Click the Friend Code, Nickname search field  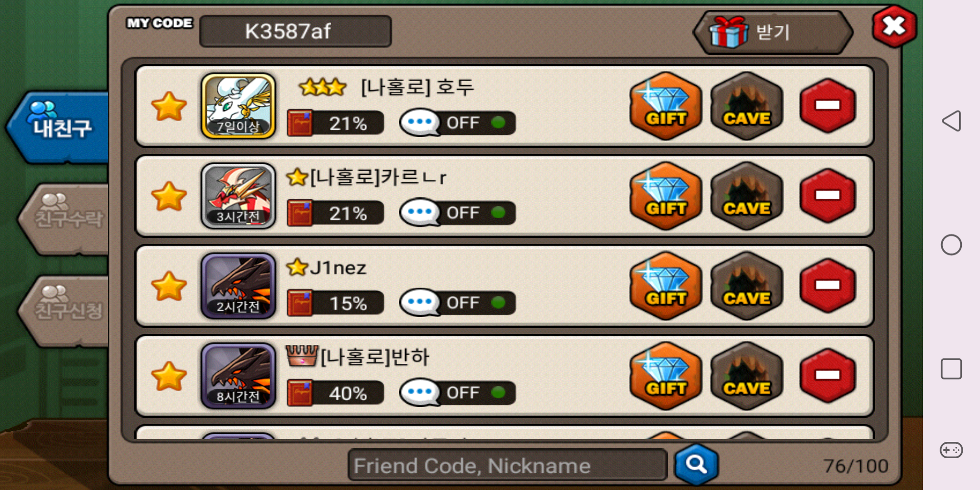pos(507,465)
